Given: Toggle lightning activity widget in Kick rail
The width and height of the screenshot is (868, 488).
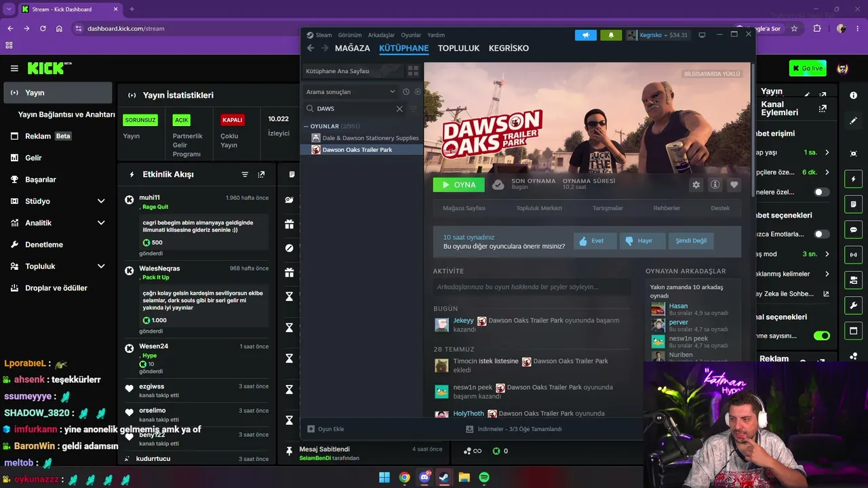Looking at the screenshot, I should (853, 179).
